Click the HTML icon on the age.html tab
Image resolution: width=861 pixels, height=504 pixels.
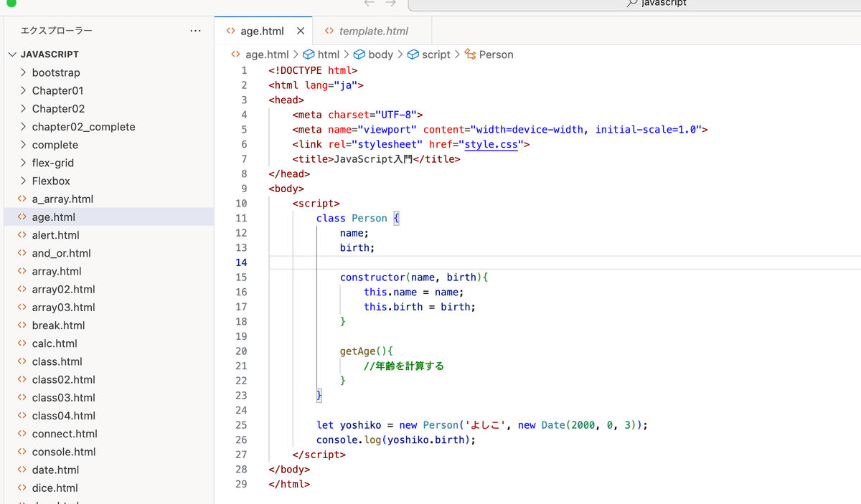click(x=230, y=30)
